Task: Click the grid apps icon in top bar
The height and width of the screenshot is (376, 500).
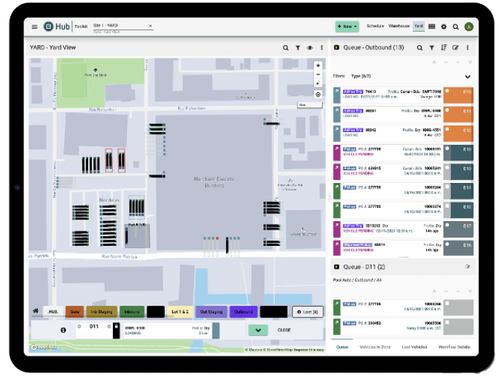Action: point(432,26)
